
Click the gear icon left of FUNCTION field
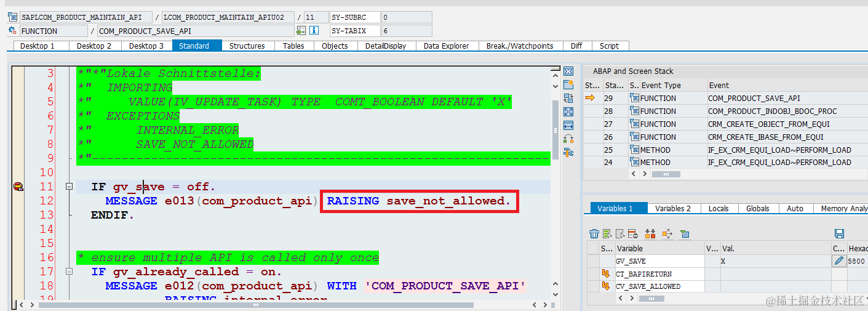tap(12, 31)
